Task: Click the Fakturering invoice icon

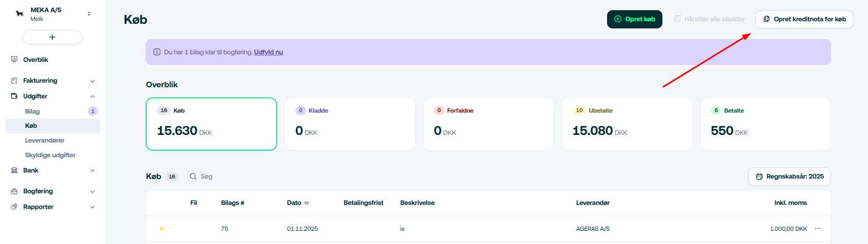Action: [x=14, y=81]
